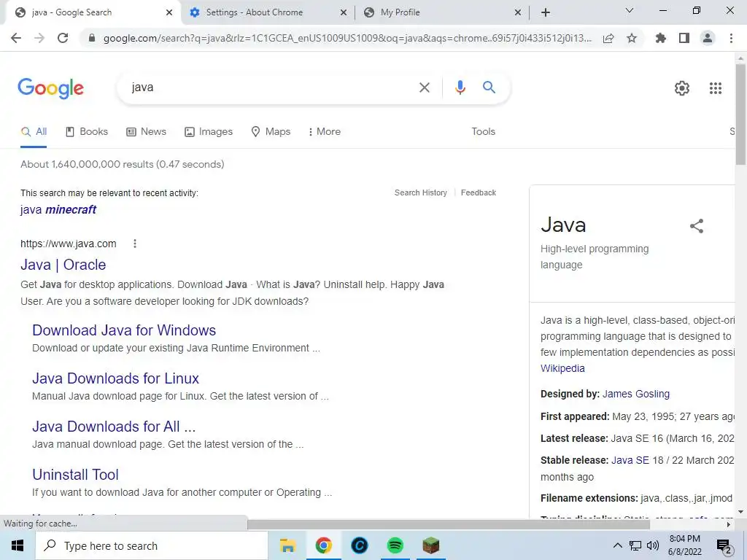Image resolution: width=747 pixels, height=560 pixels.
Task: Select the java - Google Search tab
Action: tap(71, 12)
